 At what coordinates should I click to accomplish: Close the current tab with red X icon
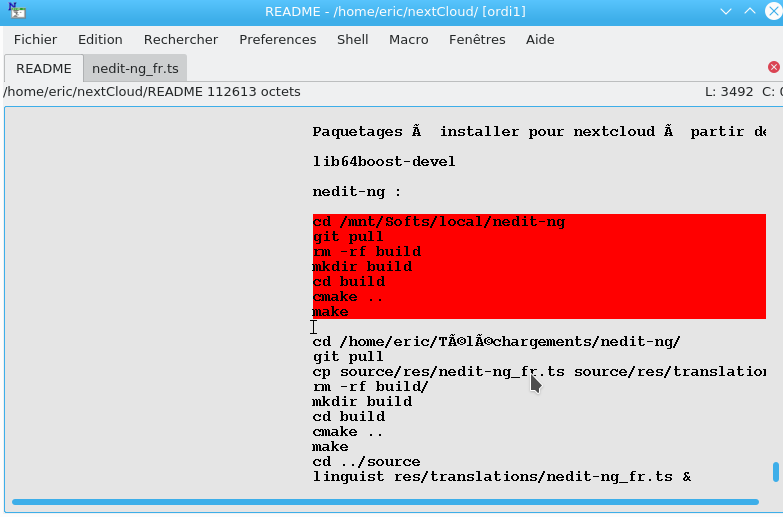[774, 67]
